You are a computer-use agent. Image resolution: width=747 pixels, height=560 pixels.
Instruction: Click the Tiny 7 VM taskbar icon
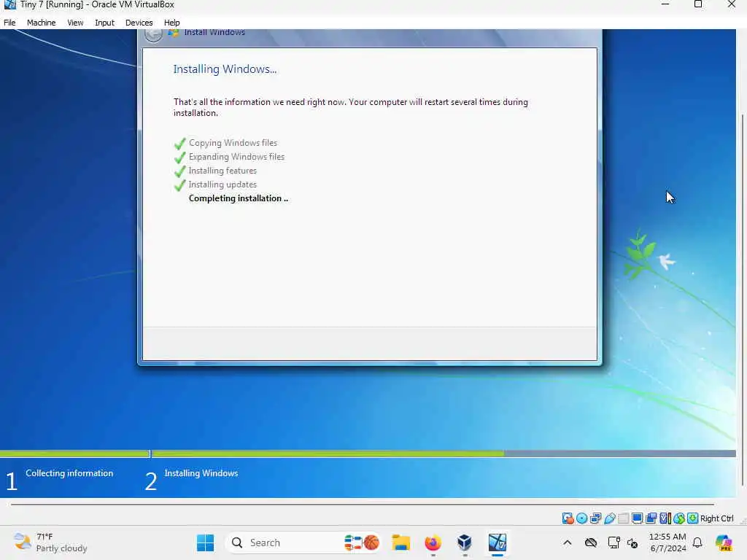pyautogui.click(x=497, y=542)
